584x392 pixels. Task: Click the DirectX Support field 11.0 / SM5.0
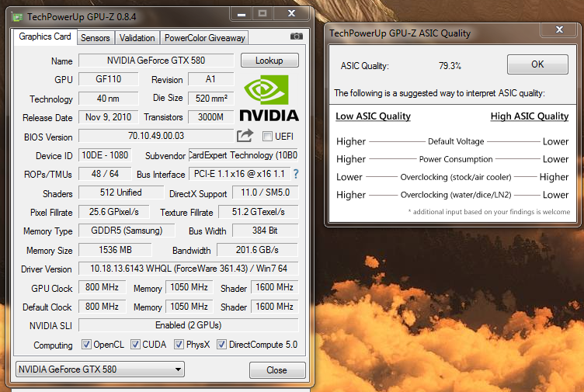pos(265,193)
